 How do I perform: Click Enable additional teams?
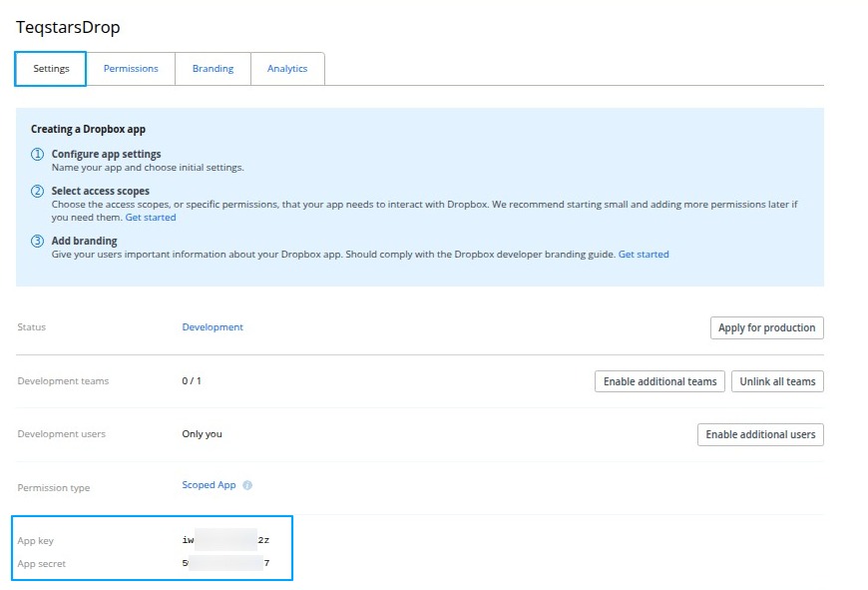[659, 381]
